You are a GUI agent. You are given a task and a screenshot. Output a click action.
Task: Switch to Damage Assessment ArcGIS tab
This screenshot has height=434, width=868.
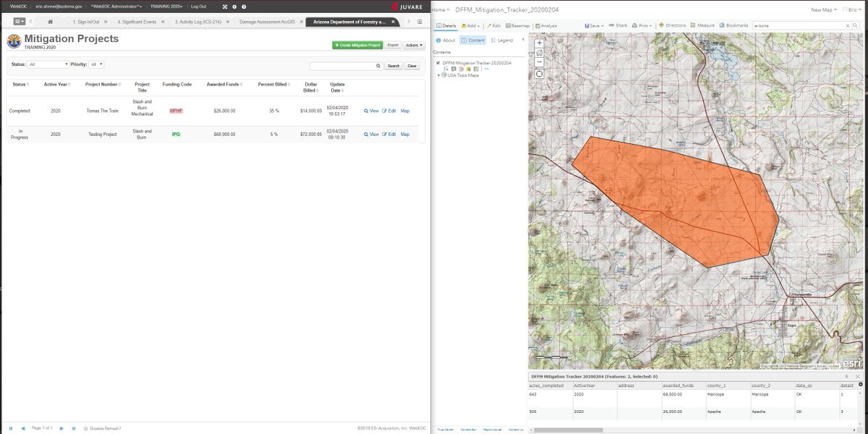click(267, 22)
